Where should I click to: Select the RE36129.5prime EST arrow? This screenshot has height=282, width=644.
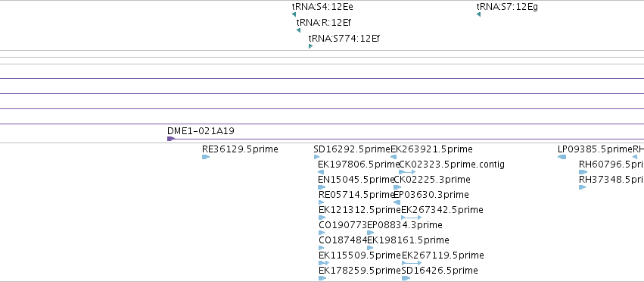tap(206, 157)
